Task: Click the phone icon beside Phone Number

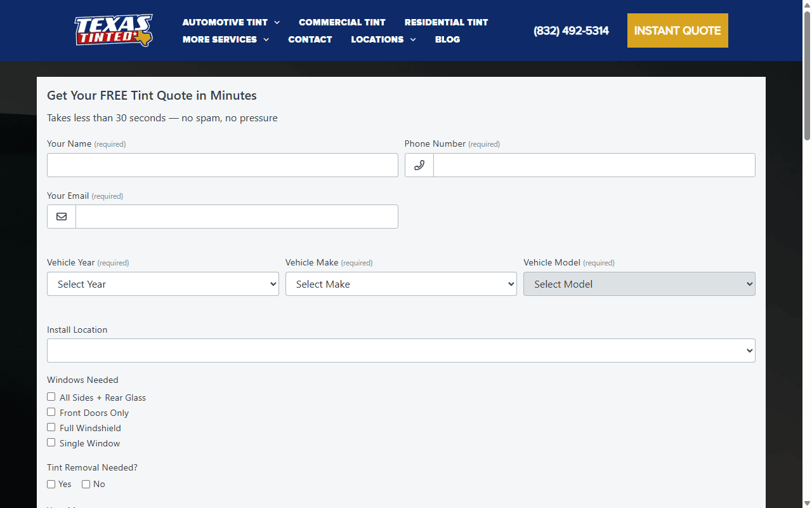Action: (419, 165)
